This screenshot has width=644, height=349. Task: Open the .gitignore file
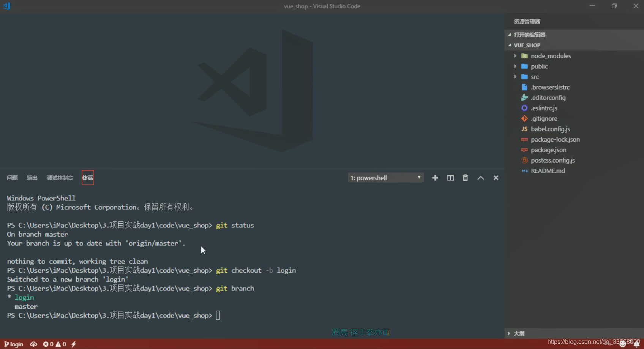pyautogui.click(x=544, y=118)
